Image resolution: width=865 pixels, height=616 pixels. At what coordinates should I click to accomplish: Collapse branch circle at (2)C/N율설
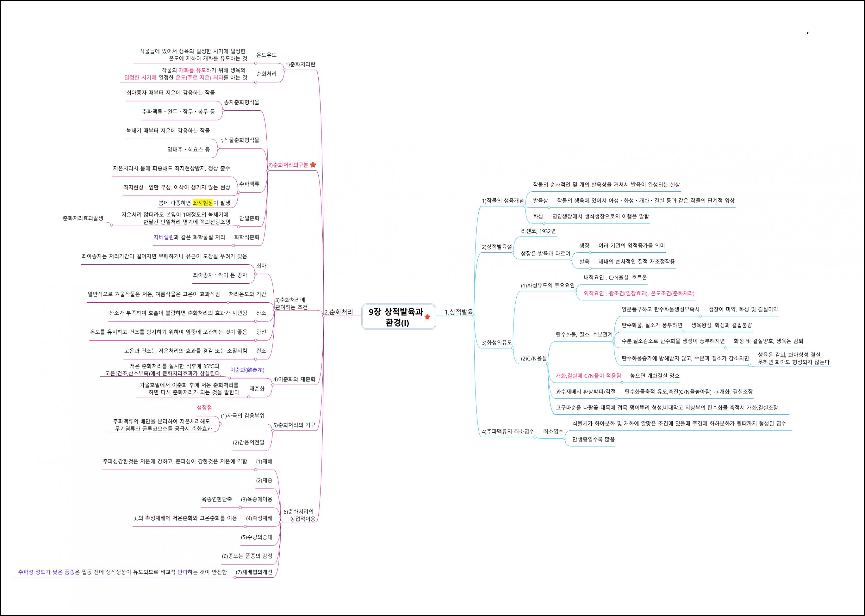(548, 364)
